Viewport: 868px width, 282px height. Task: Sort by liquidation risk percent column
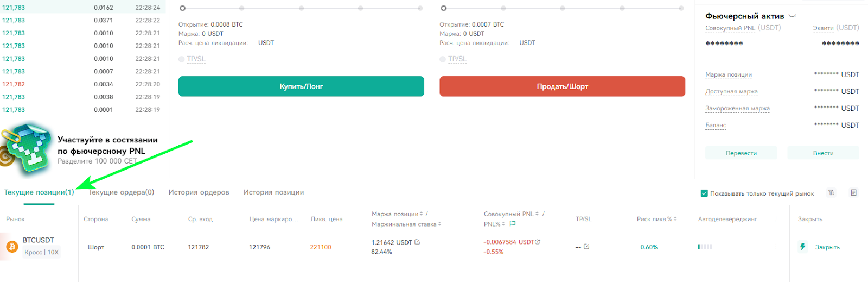(675, 219)
